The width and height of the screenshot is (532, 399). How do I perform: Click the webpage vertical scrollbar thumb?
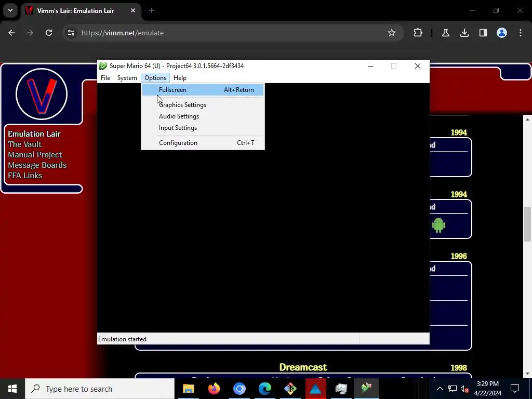(x=527, y=224)
